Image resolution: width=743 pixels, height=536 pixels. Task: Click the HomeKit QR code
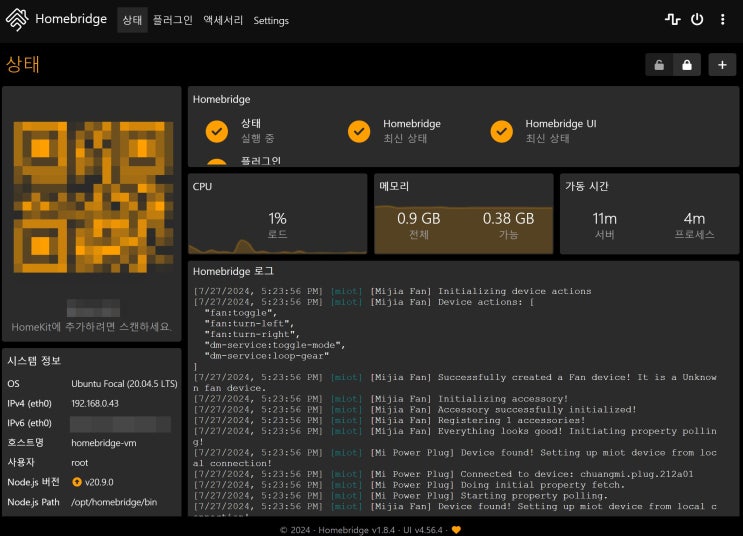point(93,197)
